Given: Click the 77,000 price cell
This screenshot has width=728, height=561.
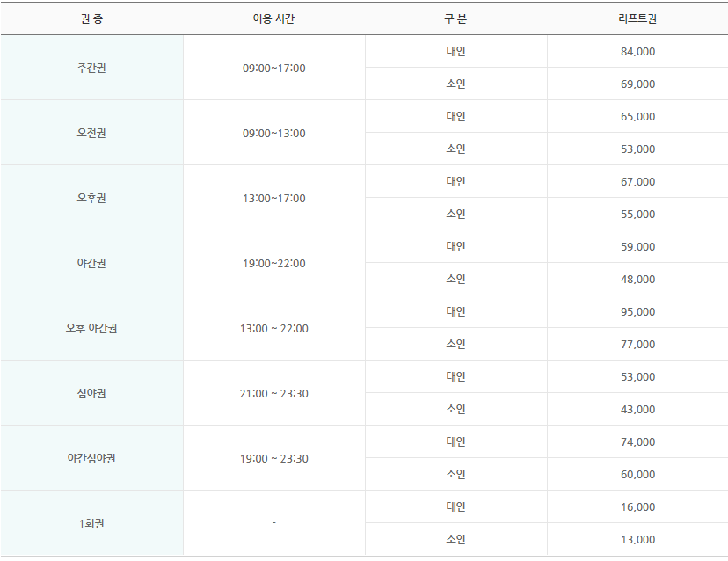Looking at the screenshot, I should coord(638,344).
